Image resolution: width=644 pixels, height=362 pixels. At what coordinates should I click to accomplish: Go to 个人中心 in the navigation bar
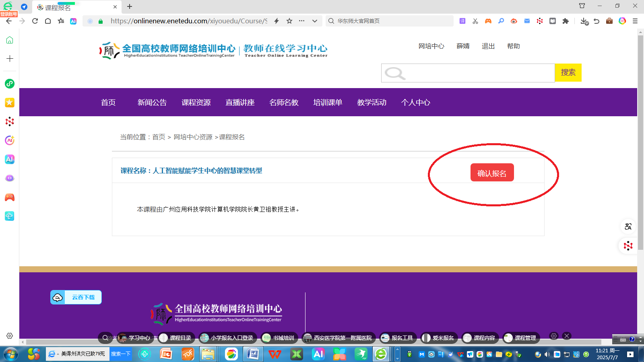tap(415, 103)
